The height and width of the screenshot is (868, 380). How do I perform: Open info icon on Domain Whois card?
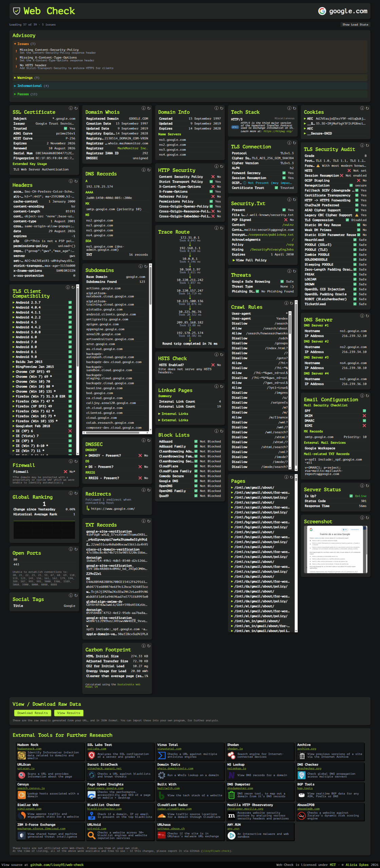pyautogui.click(x=144, y=108)
